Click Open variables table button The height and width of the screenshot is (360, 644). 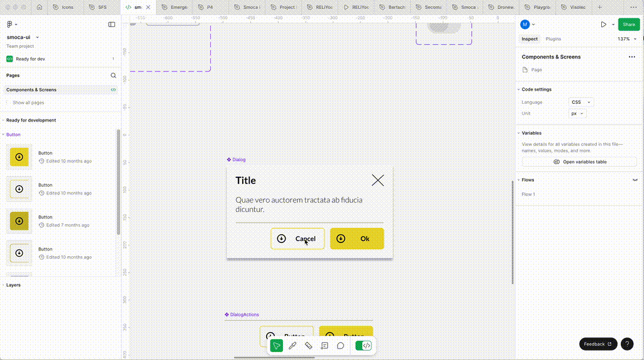(x=579, y=162)
